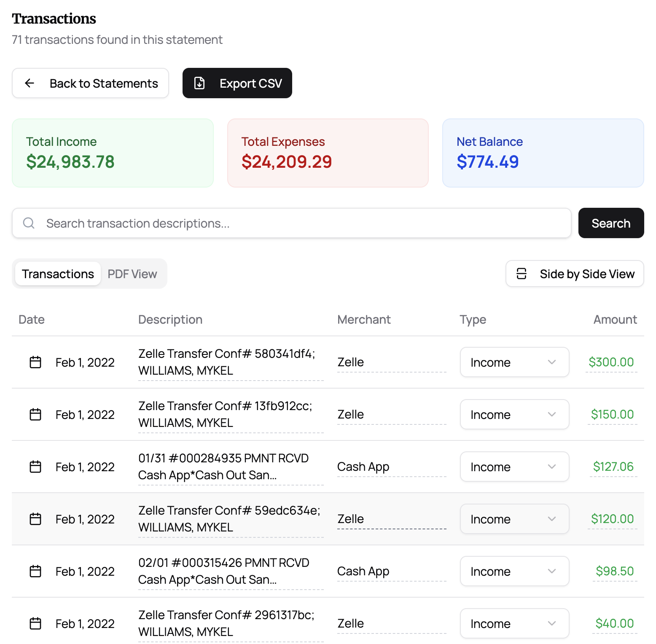
Task: Click calendar icon for $98.50 transaction
Action: [x=35, y=571]
